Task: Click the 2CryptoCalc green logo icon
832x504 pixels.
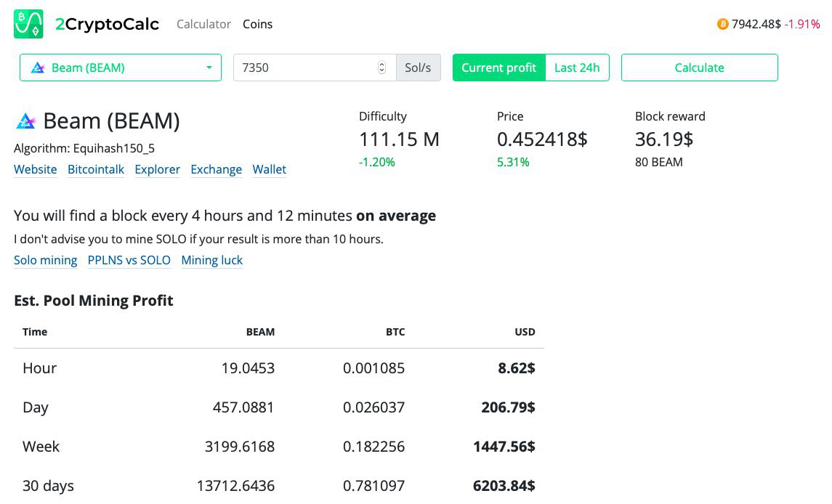Action: pyautogui.click(x=28, y=24)
